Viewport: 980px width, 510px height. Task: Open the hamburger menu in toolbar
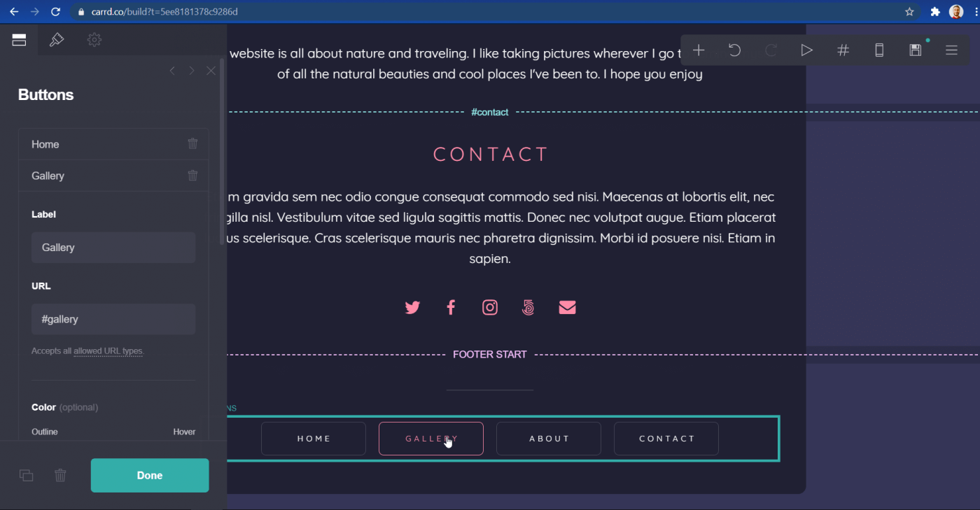click(951, 50)
